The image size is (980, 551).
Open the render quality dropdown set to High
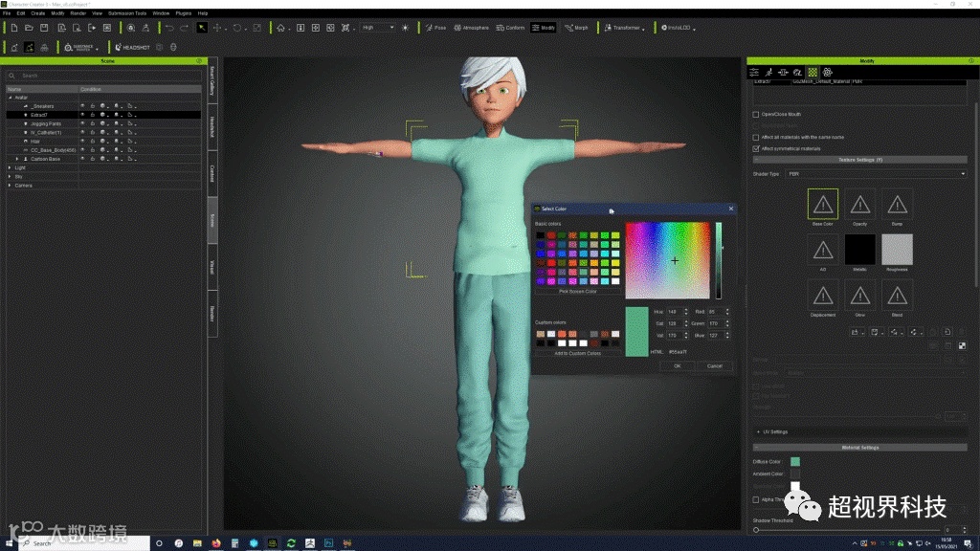[378, 28]
